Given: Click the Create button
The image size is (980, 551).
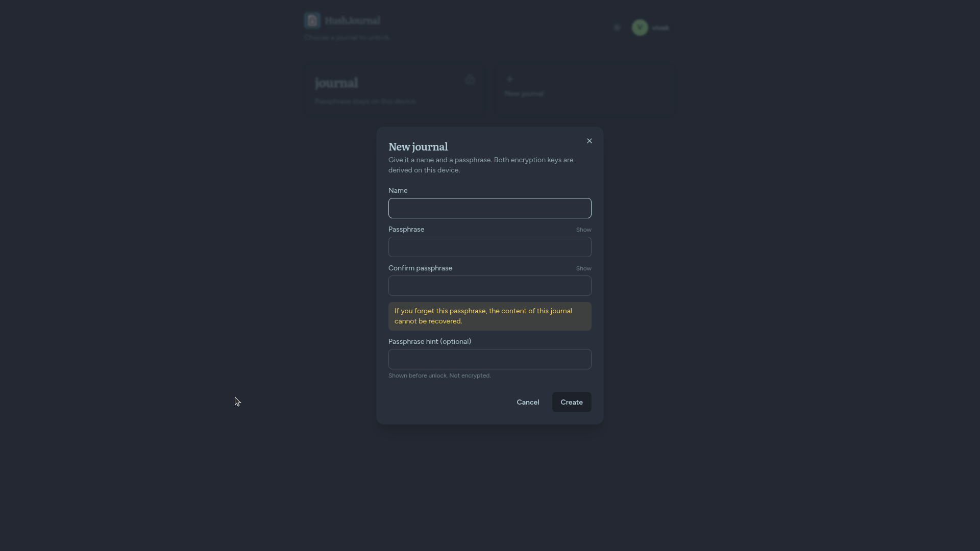Looking at the screenshot, I should [572, 402].
